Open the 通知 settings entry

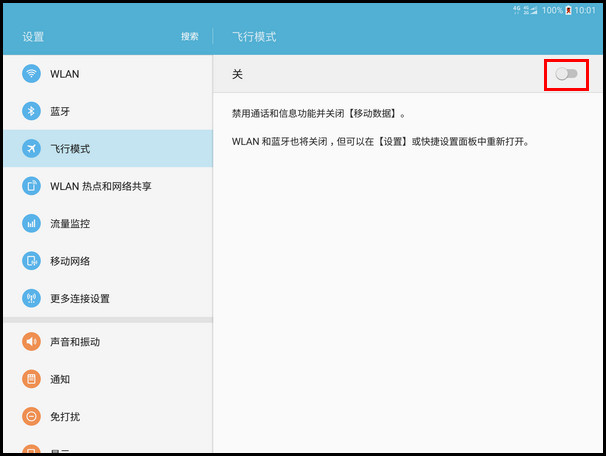click(x=108, y=379)
